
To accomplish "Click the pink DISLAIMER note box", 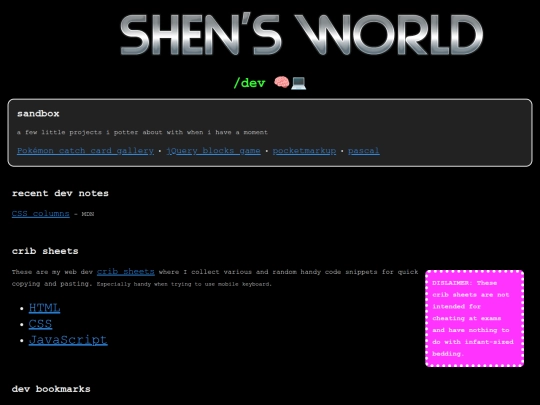I will 475,319.
